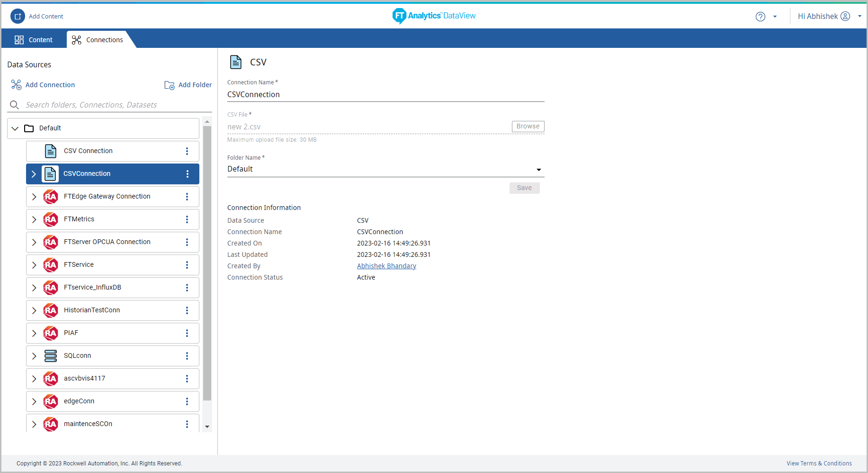Image resolution: width=868 pixels, height=473 pixels.
Task: Select the FTservice_InfluxDB connection row
Action: tap(113, 288)
